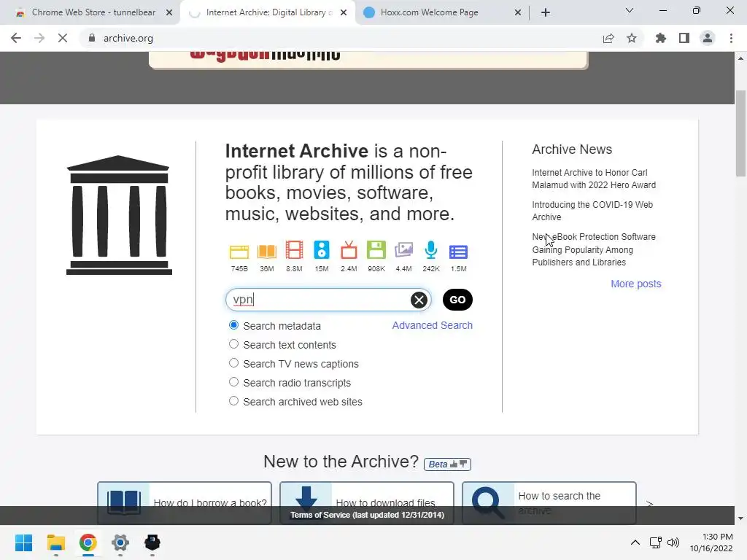Clear the search box with the X icon
Viewport: 747px width, 560px height.
click(x=419, y=300)
